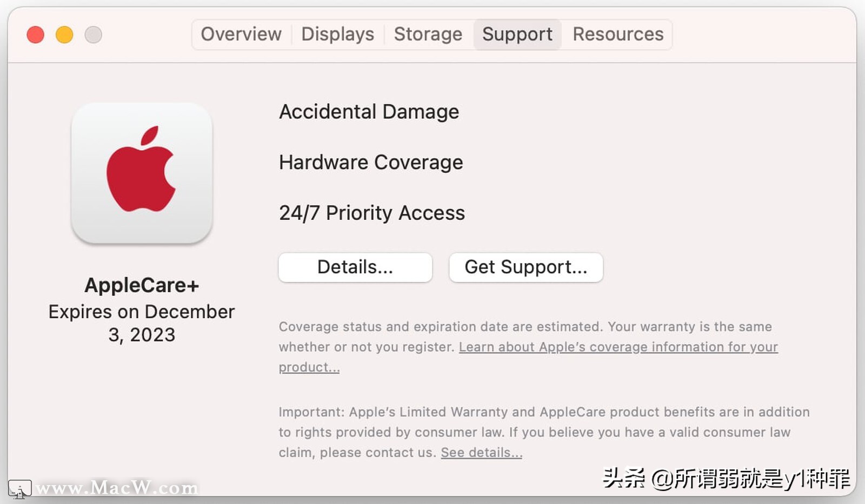Screen dimensions: 865x504
Task: View the Storage tab
Action: (x=428, y=33)
